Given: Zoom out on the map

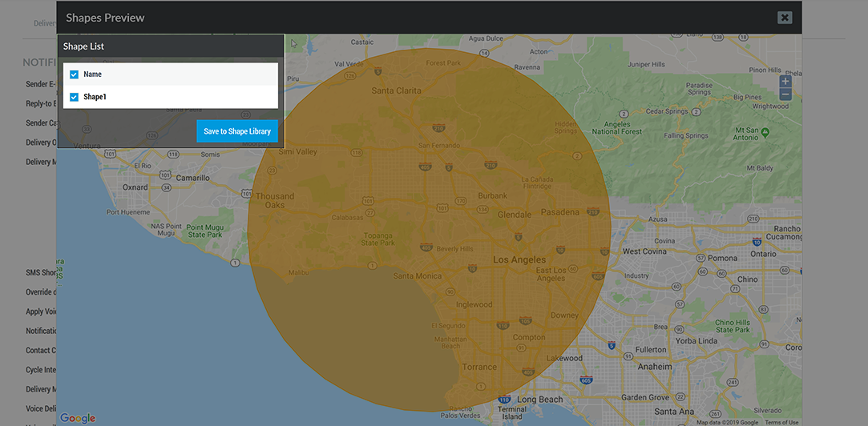Looking at the screenshot, I should 785,94.
